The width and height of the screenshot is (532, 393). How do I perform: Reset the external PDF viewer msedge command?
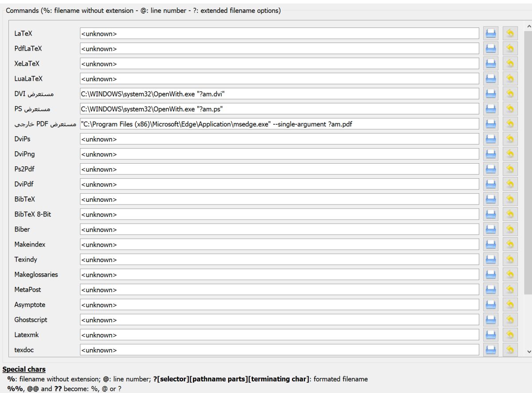point(510,124)
